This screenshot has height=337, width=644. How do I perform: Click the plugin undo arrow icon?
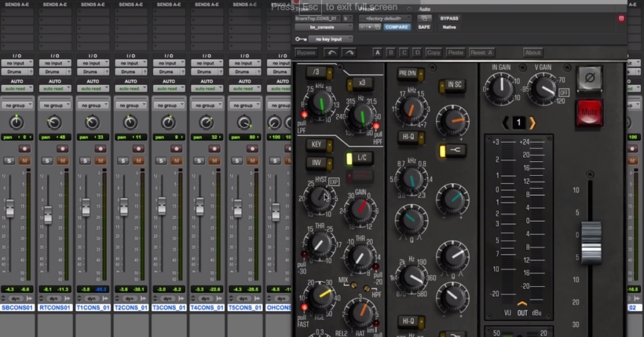[x=331, y=53]
